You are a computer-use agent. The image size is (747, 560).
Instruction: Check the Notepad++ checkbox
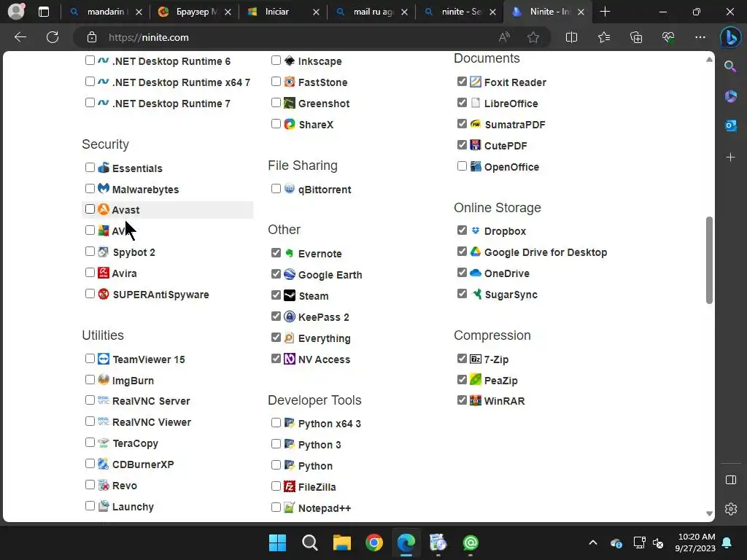coord(276,507)
